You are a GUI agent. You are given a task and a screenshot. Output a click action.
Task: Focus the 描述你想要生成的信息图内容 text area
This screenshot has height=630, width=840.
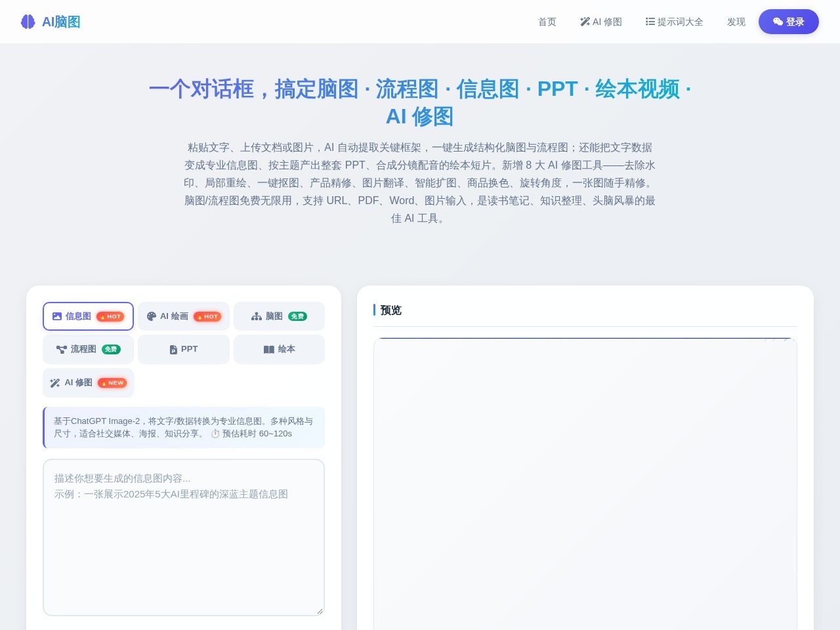[x=184, y=537]
